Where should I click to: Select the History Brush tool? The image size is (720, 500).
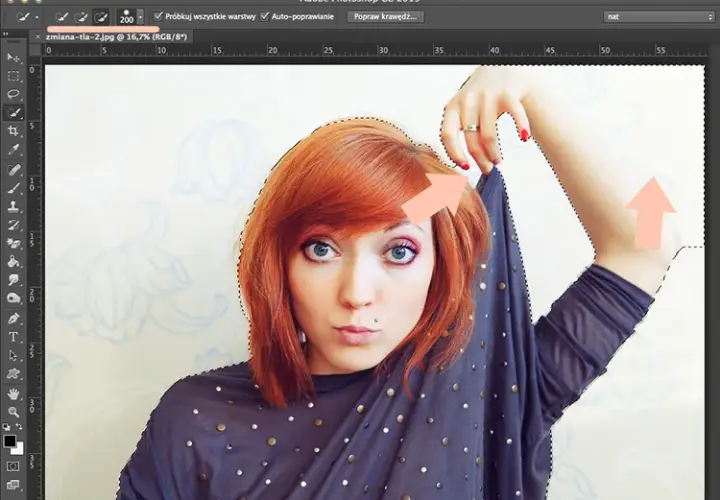click(x=13, y=225)
